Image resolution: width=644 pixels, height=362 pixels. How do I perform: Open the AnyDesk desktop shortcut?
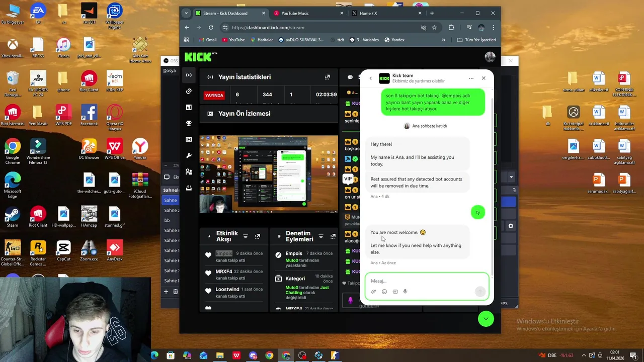115,251
